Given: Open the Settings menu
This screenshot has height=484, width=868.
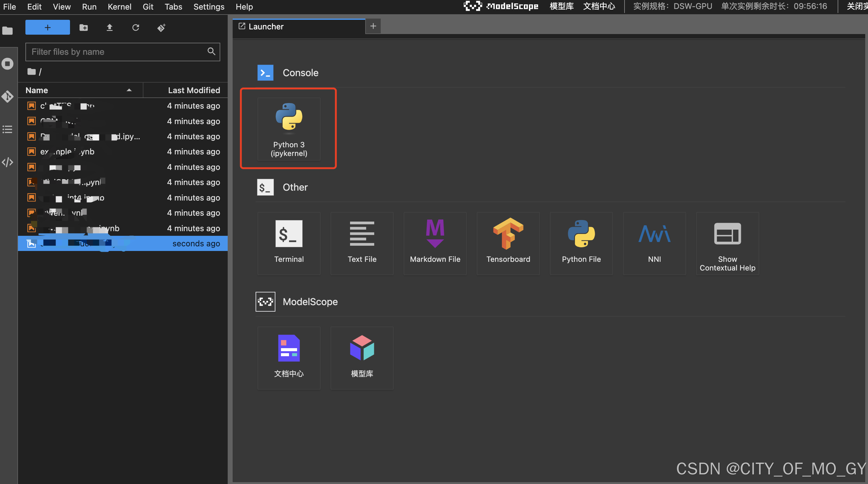Looking at the screenshot, I should point(208,7).
